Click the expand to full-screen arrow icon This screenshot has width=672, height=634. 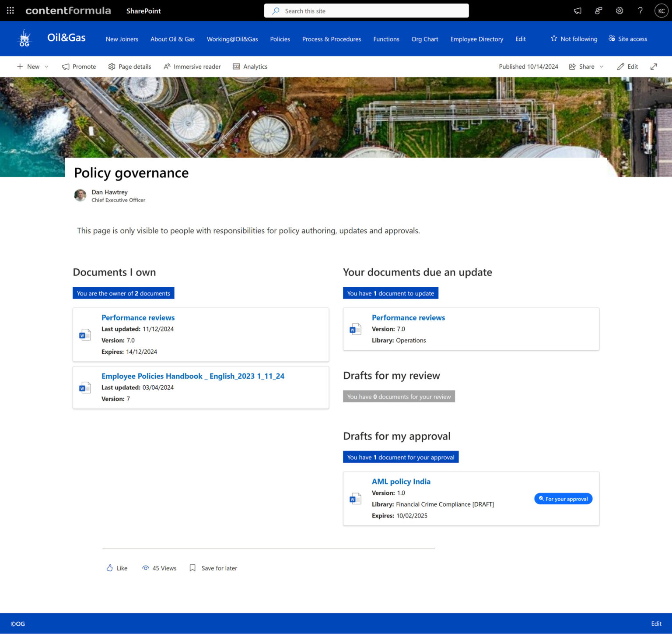pos(654,67)
